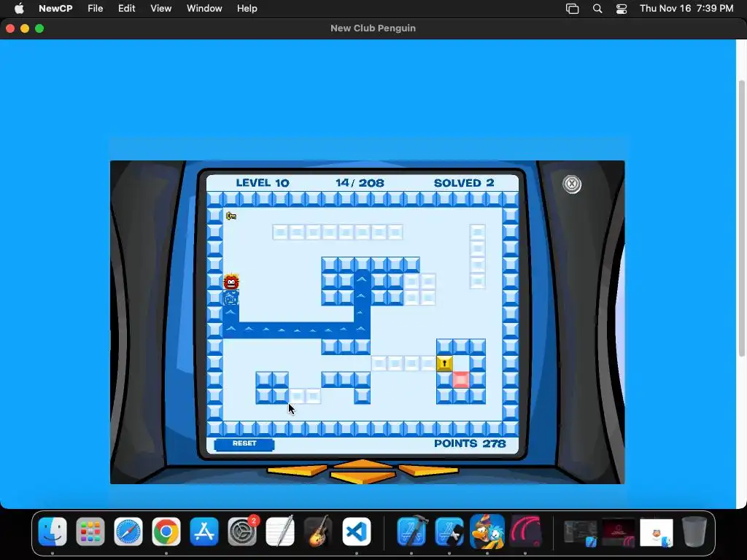Open the View menu

pyautogui.click(x=161, y=9)
